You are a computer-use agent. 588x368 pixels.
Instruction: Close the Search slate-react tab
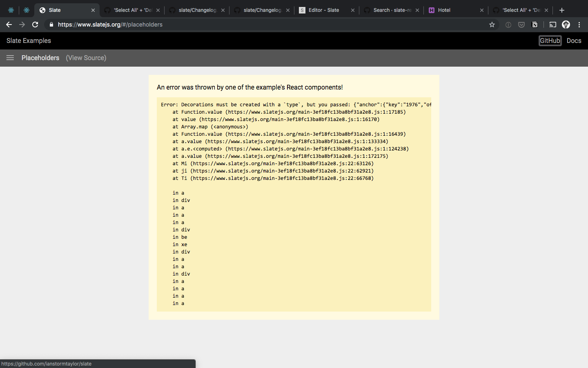click(x=417, y=10)
